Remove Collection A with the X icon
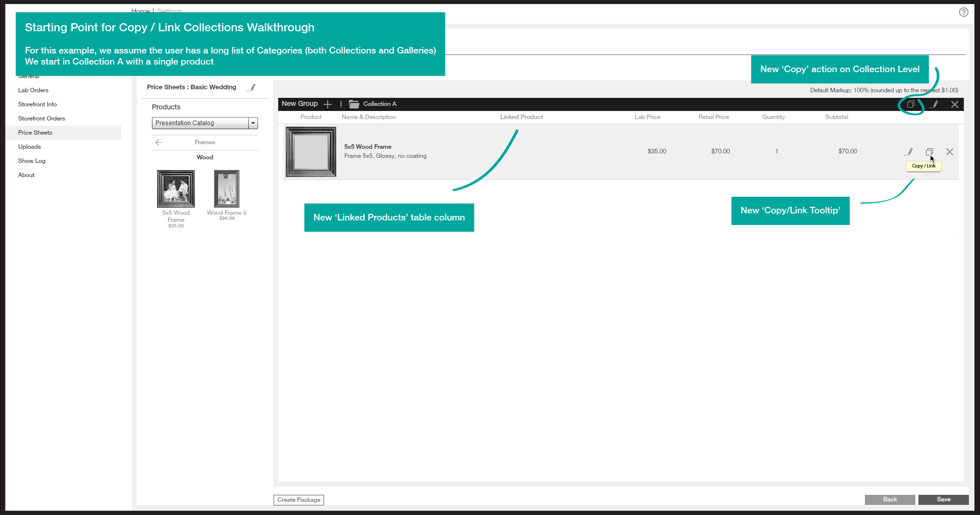Image resolution: width=980 pixels, height=515 pixels. 954,104
